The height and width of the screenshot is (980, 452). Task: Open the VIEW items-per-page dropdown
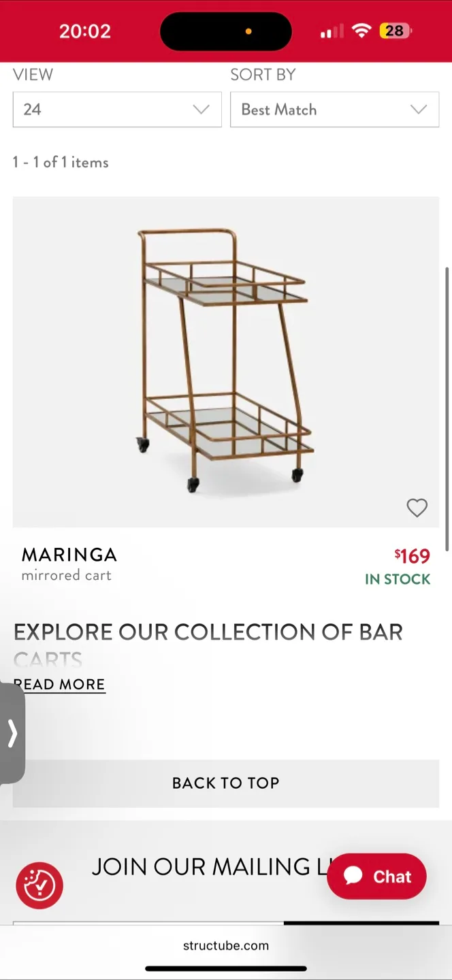tap(116, 110)
